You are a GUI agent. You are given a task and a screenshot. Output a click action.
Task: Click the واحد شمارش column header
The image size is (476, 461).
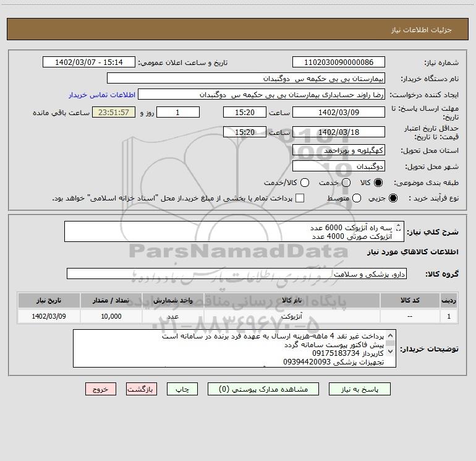click(x=172, y=300)
